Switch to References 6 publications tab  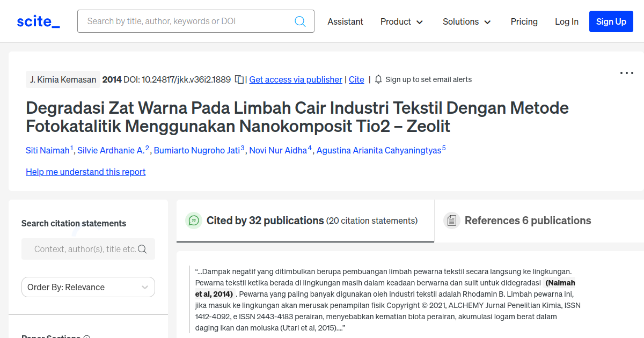528,221
